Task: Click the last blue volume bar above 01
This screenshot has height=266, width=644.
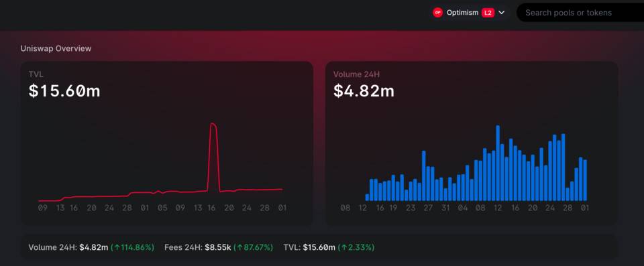Action: click(585, 180)
